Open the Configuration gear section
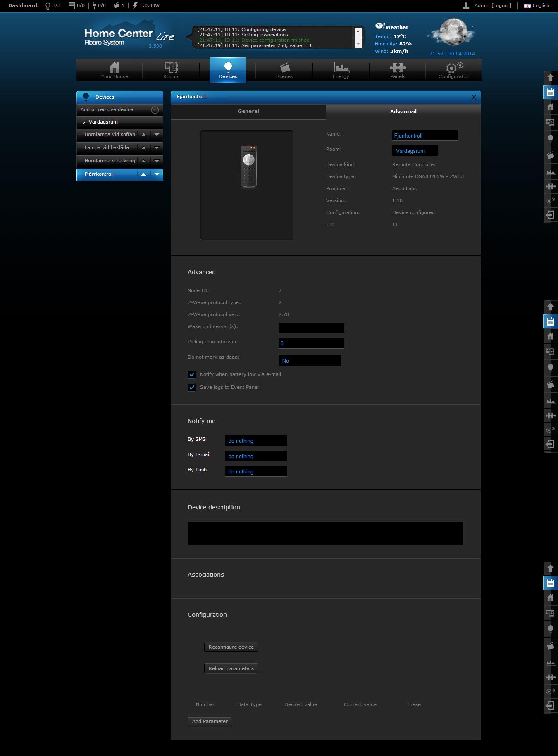This screenshot has height=756, width=558. click(x=454, y=70)
